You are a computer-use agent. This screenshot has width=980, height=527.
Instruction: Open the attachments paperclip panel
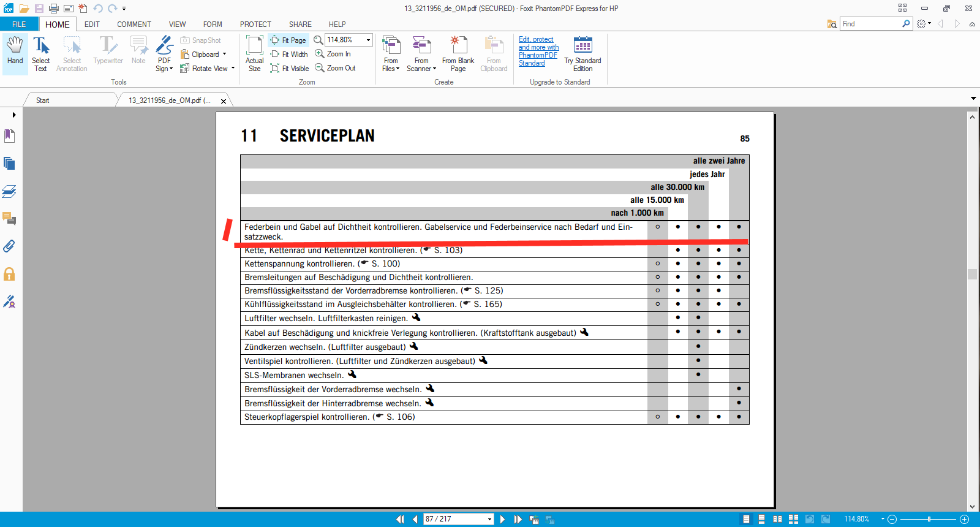(9, 246)
